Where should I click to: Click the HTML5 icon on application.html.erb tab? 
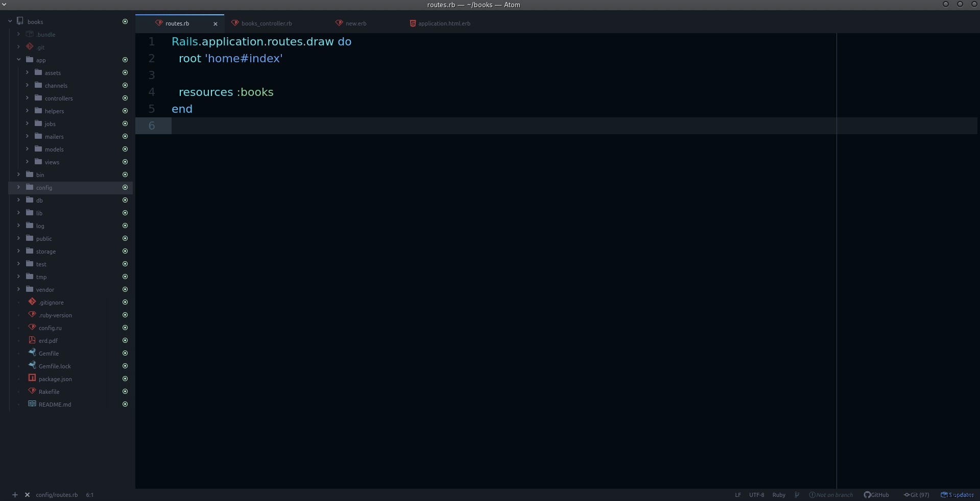[x=413, y=23]
